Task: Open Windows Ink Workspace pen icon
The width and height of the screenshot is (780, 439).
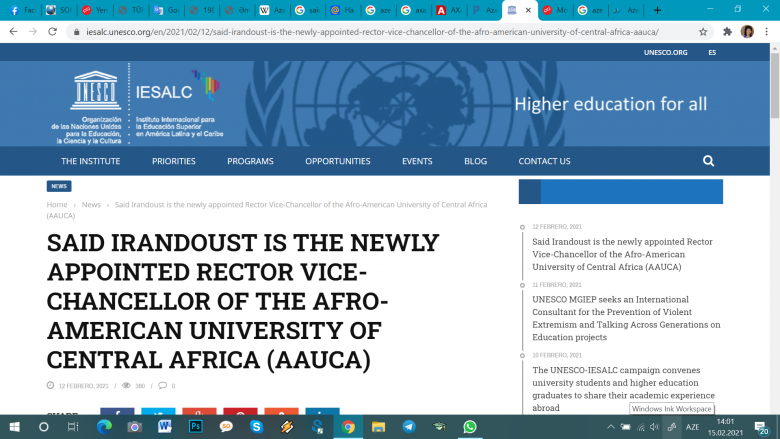Action: (x=672, y=427)
